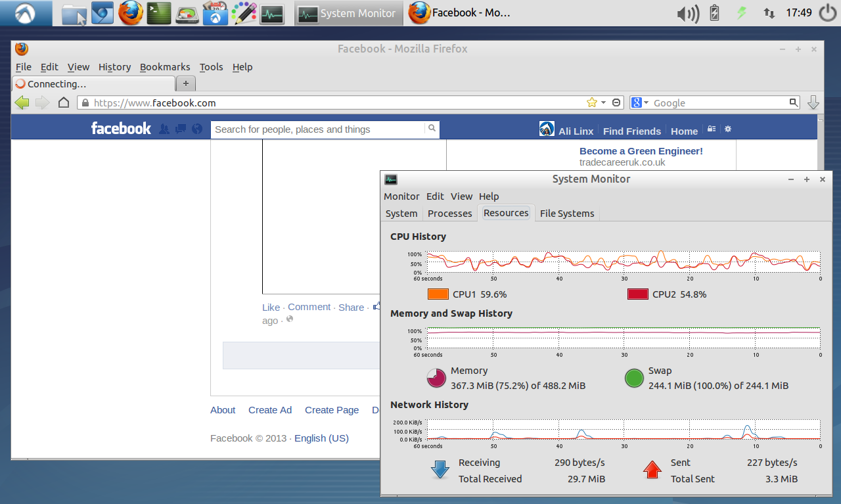Open search engine selector dropdown
This screenshot has width=841, height=504.
pos(640,103)
